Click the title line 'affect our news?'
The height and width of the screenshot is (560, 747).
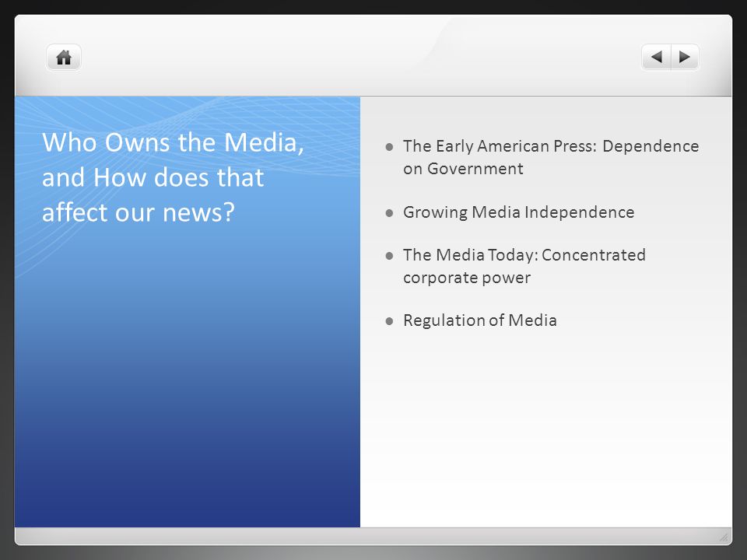139,212
